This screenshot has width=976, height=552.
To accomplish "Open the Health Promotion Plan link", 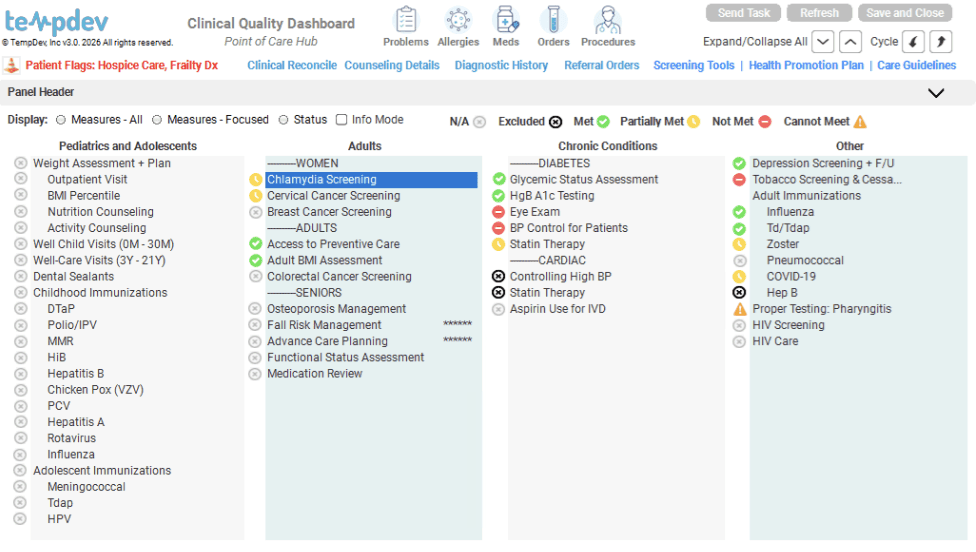I will click(x=806, y=65).
